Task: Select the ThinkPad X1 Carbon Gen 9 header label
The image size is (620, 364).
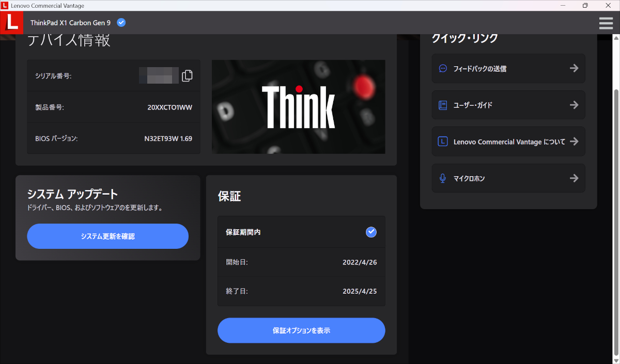Action: [x=71, y=22]
